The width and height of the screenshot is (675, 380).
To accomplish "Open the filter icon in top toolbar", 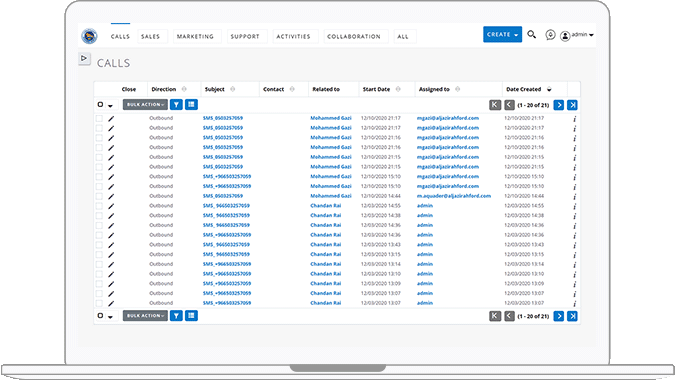I will (176, 105).
